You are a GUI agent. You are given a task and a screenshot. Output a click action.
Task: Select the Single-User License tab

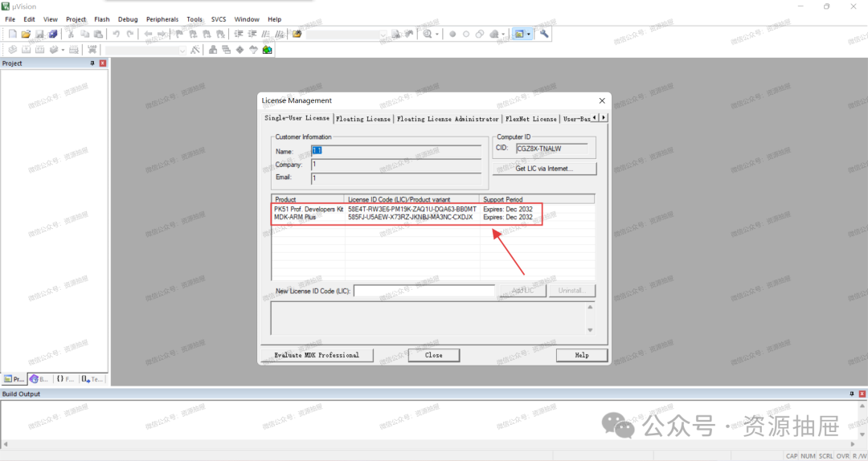(297, 118)
